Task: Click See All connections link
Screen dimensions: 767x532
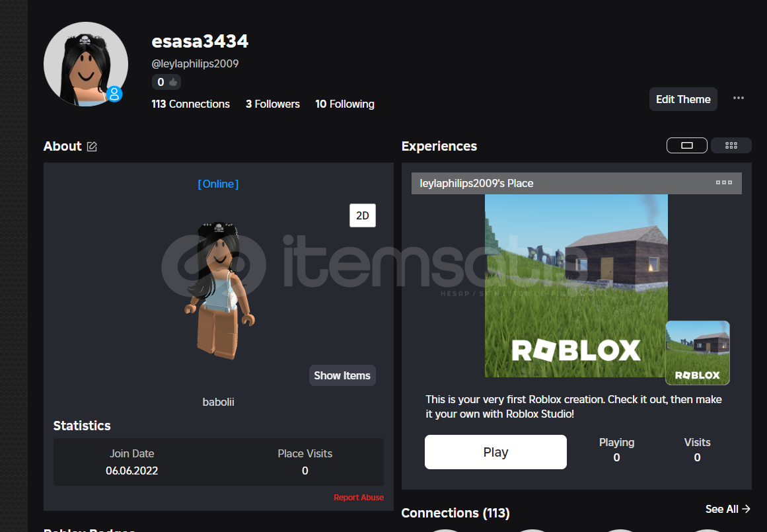Action: 727,509
